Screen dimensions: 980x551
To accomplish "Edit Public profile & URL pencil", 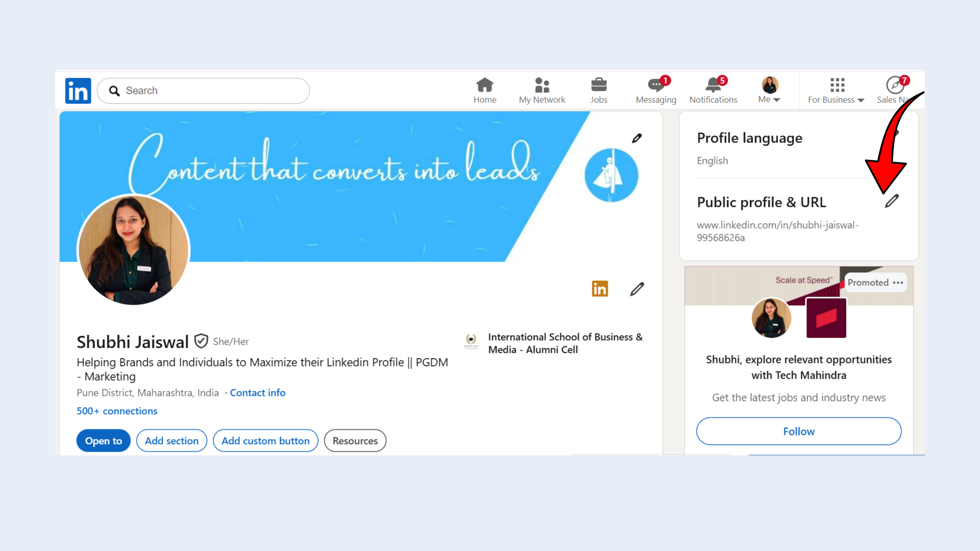I will pyautogui.click(x=891, y=201).
